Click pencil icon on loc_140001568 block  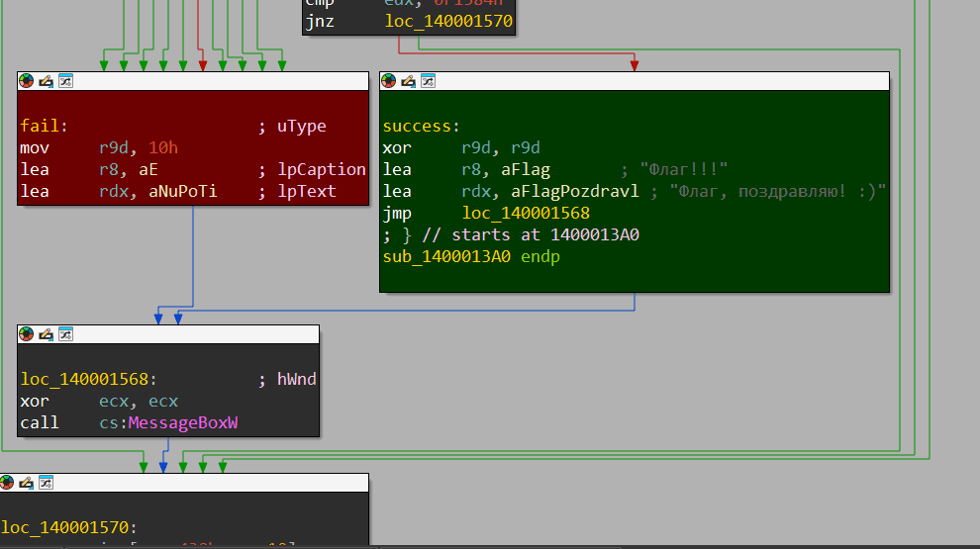(x=46, y=334)
